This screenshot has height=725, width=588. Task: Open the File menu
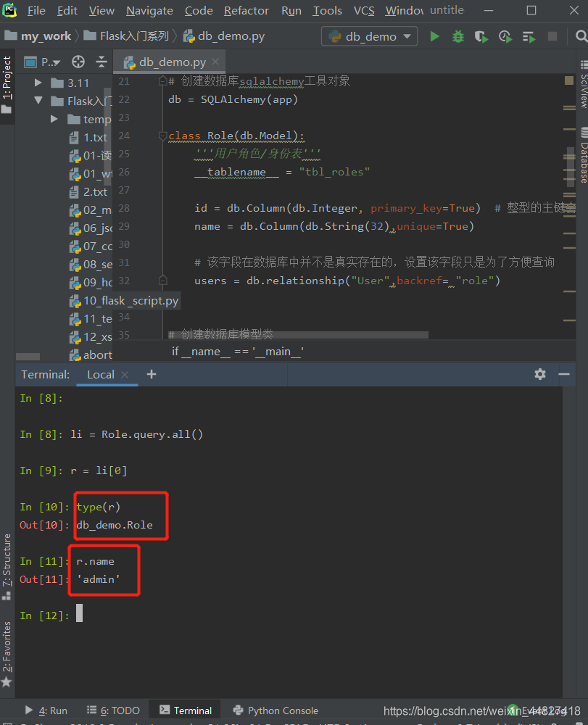pyautogui.click(x=36, y=10)
